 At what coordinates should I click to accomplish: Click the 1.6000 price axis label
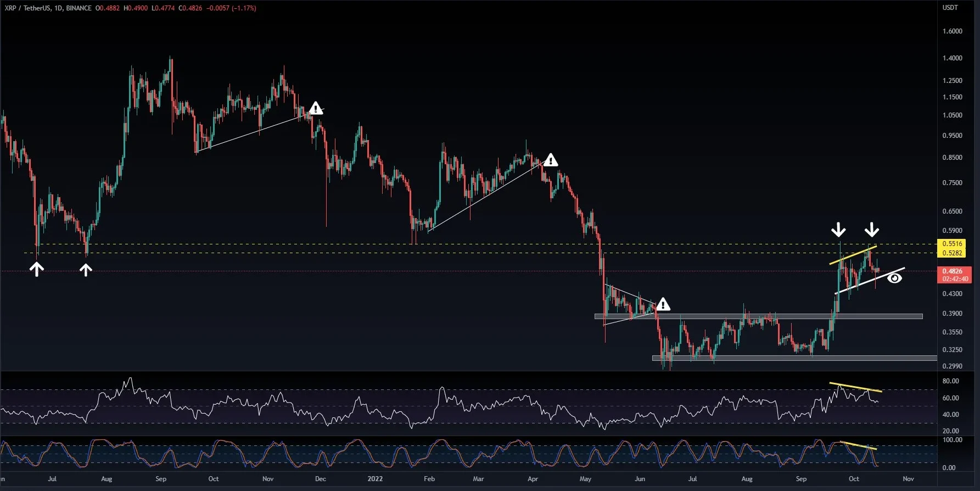(x=953, y=31)
